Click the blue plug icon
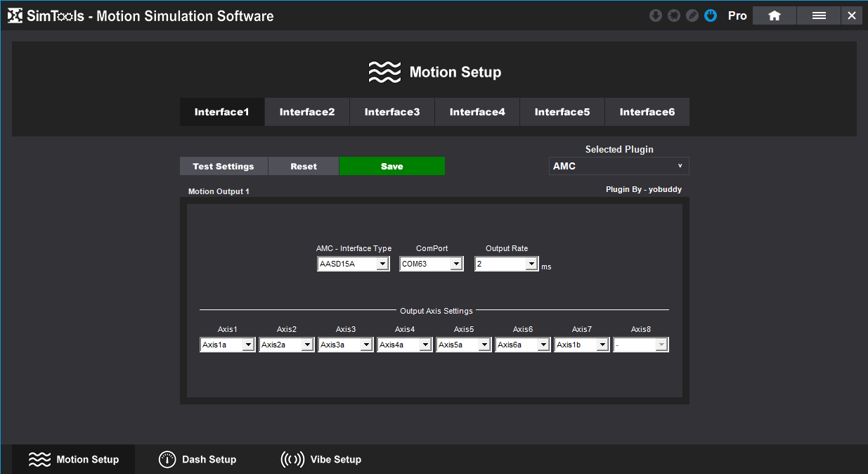Image resolution: width=868 pixels, height=474 pixels. 711,15
